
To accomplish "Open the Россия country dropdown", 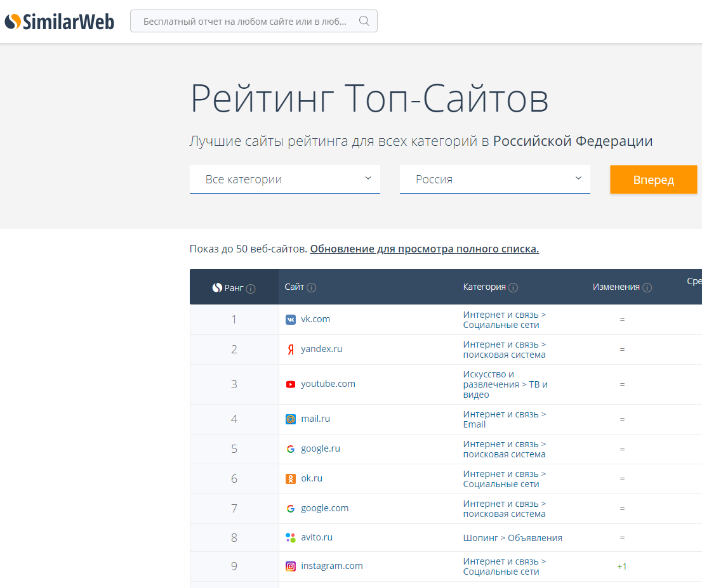I will point(494,180).
